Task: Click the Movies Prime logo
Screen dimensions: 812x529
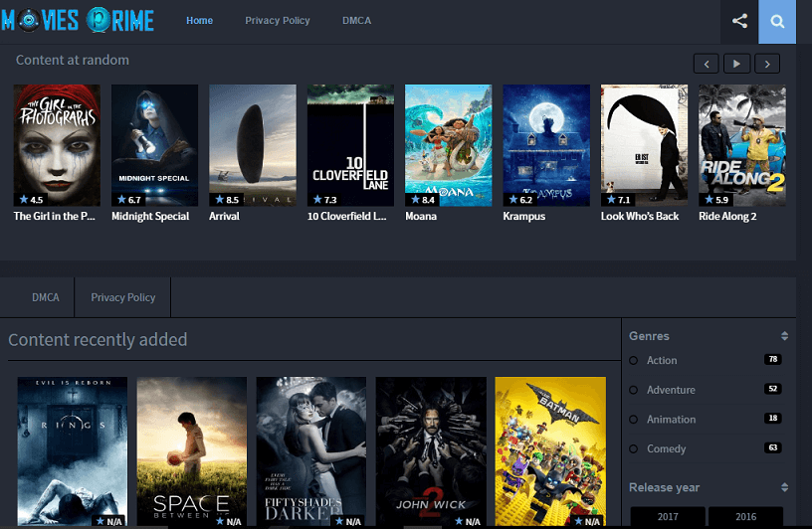Action: 78,20
